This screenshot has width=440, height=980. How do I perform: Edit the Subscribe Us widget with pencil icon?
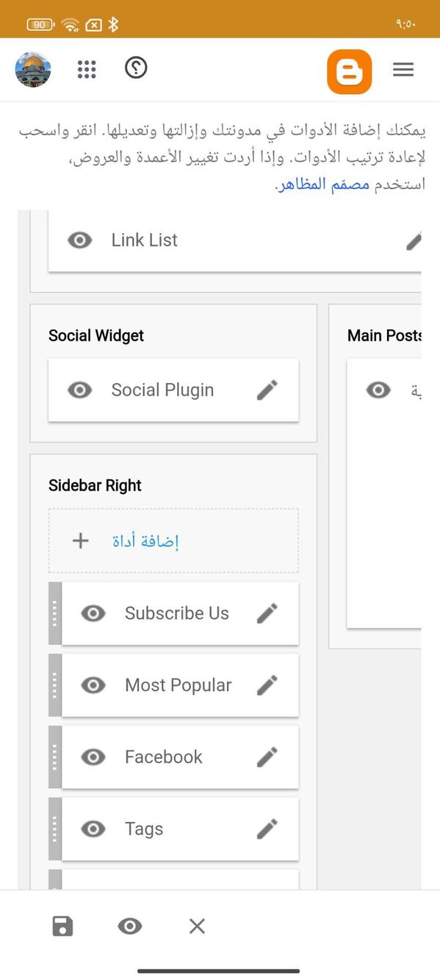click(x=267, y=613)
